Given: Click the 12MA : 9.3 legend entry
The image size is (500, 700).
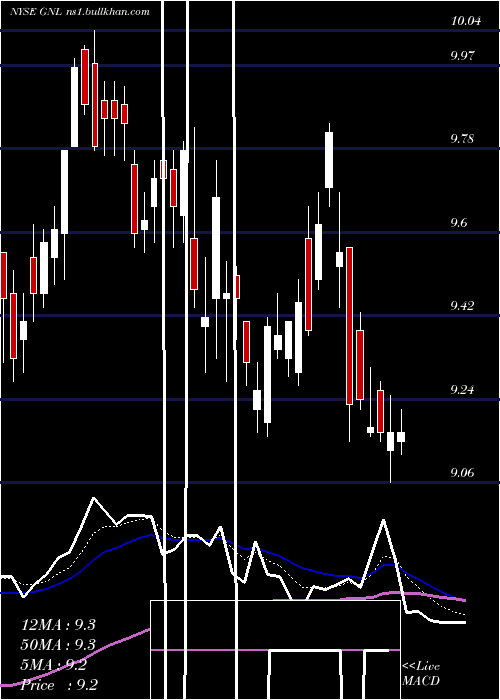Looking at the screenshot, I should pyautogui.click(x=58, y=625).
